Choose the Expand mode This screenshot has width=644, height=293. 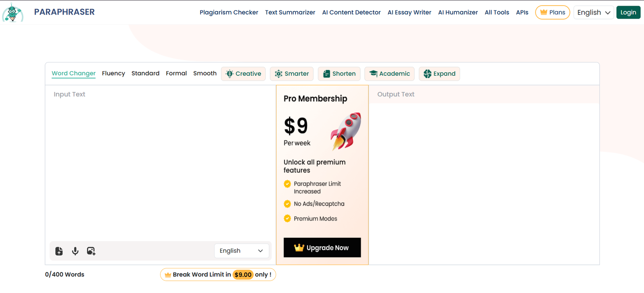pos(439,74)
